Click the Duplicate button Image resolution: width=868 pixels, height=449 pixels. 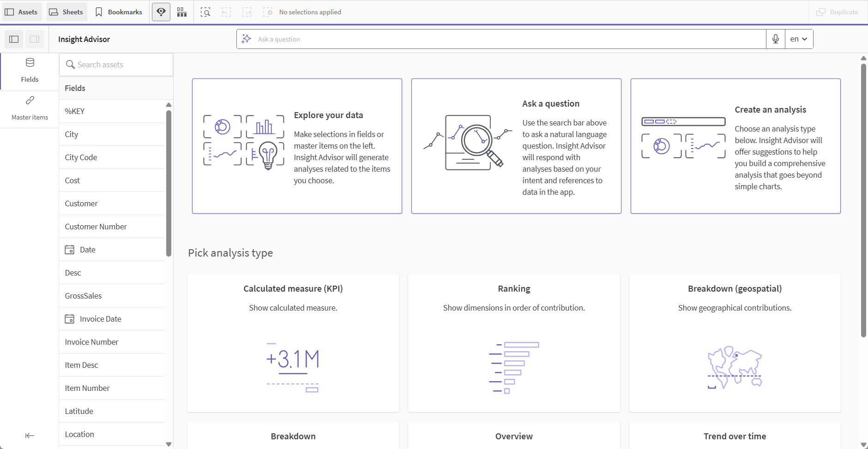point(838,12)
